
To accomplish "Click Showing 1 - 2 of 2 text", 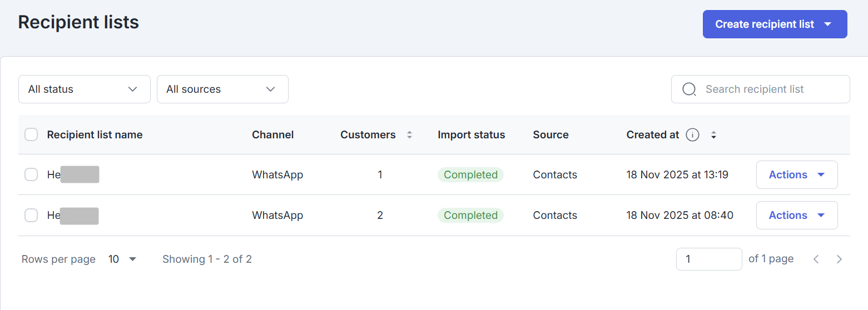I will click(207, 259).
